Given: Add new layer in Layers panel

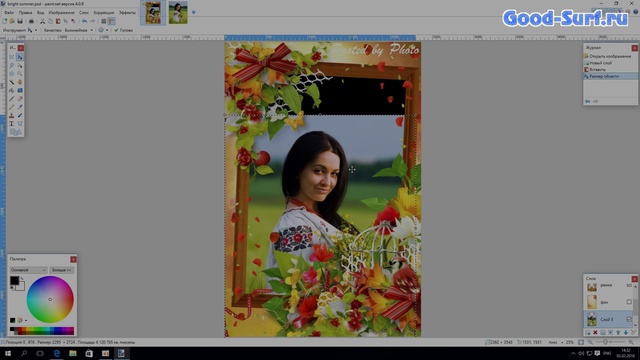Looking at the screenshot, I should (x=588, y=333).
